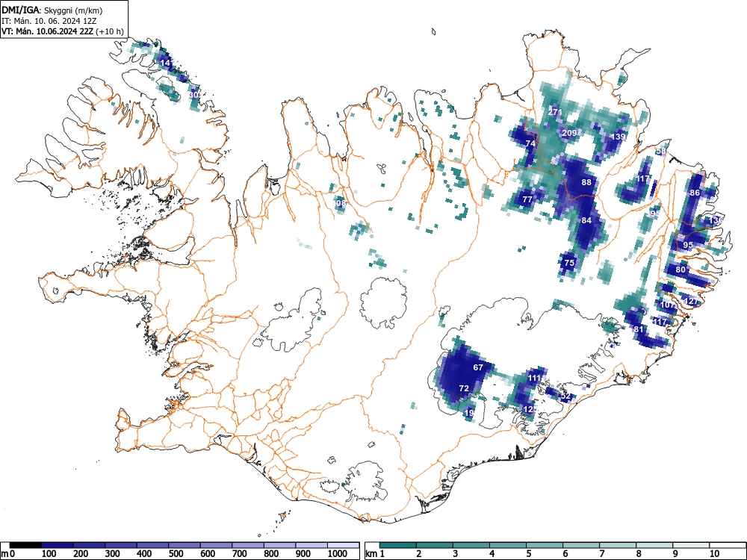
Task: Click the 'km 1' legend label
Action: point(375,554)
